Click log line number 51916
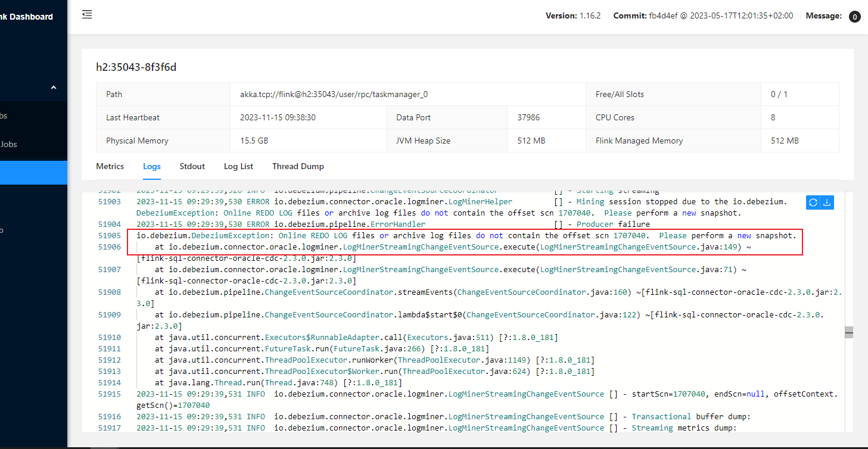The height and width of the screenshot is (449, 868). pyautogui.click(x=110, y=417)
